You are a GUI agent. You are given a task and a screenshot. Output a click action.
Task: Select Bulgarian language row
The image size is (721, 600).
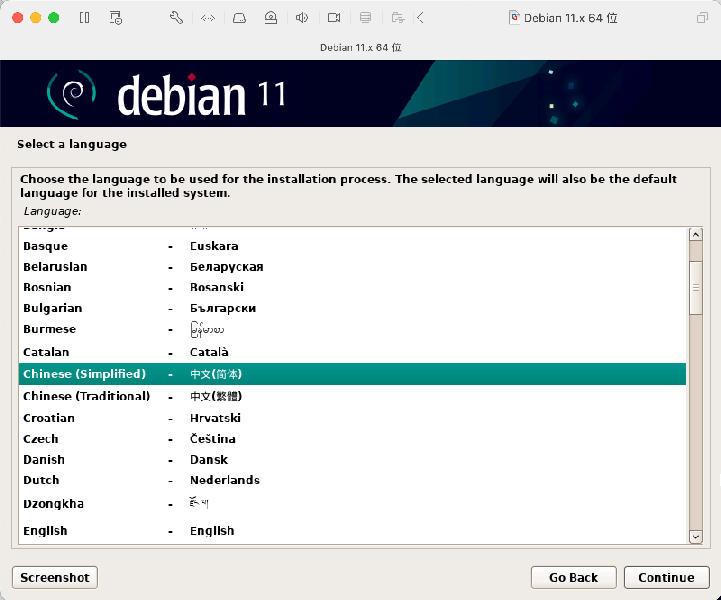[x=352, y=308]
